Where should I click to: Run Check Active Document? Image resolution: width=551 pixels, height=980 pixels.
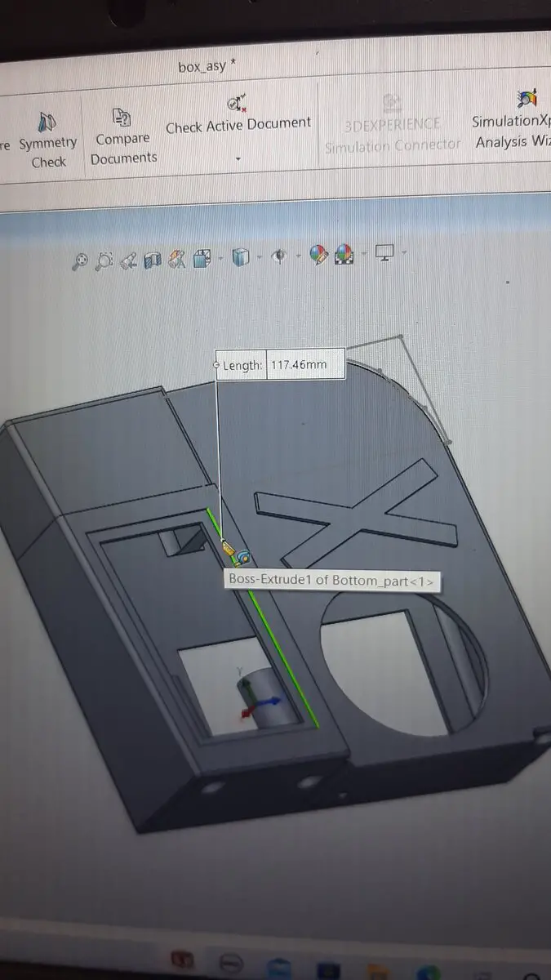238,115
